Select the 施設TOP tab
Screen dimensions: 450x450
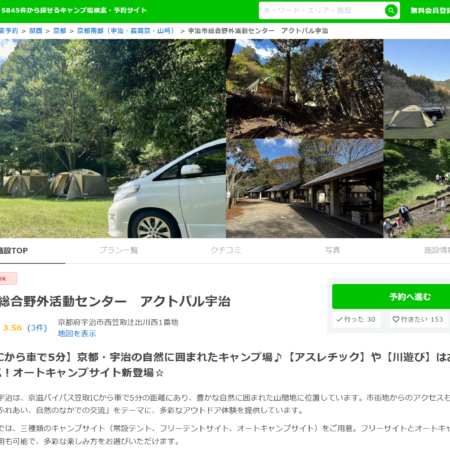click(13, 251)
